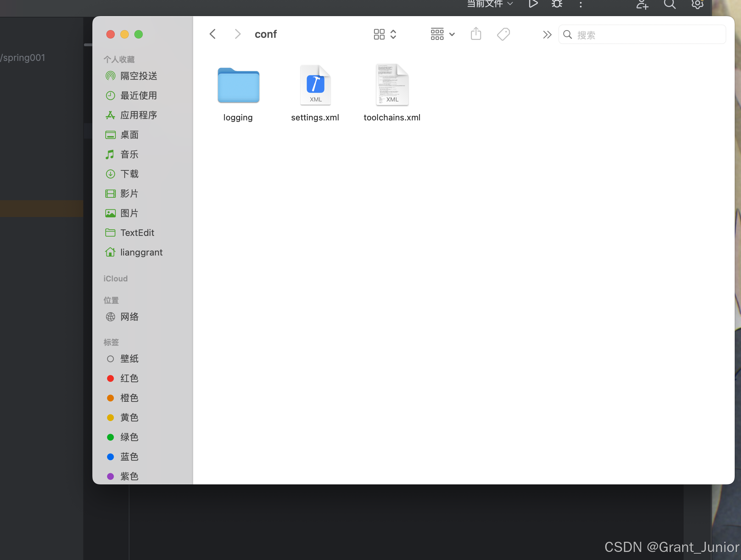Click the Finder back navigation arrow

click(212, 34)
